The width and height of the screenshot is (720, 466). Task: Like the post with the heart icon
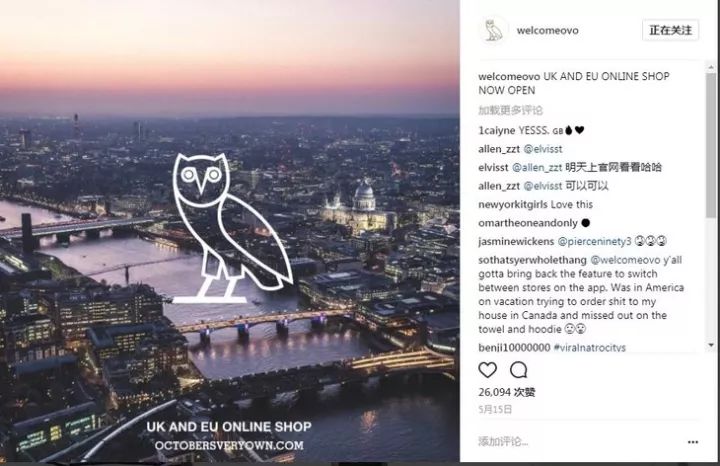tap(487, 370)
